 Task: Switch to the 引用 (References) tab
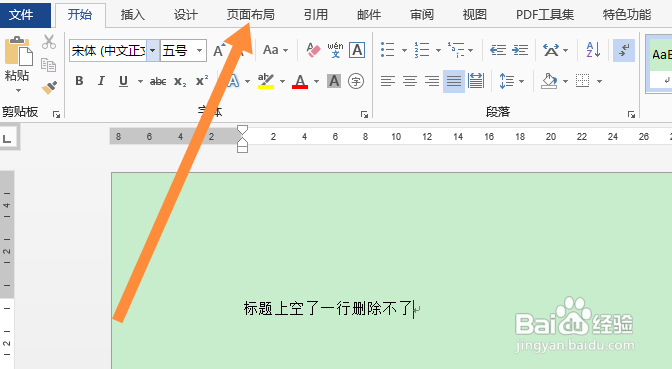(315, 15)
